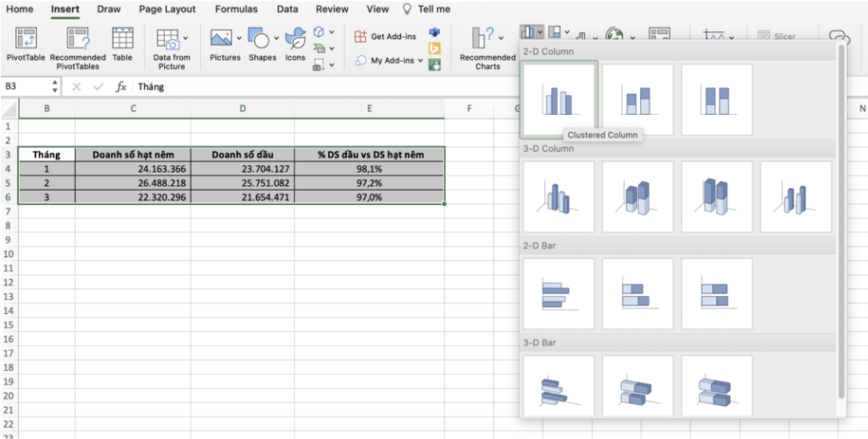Click cell with 25.751.082
Screen dimensions: 868x439
click(243, 183)
